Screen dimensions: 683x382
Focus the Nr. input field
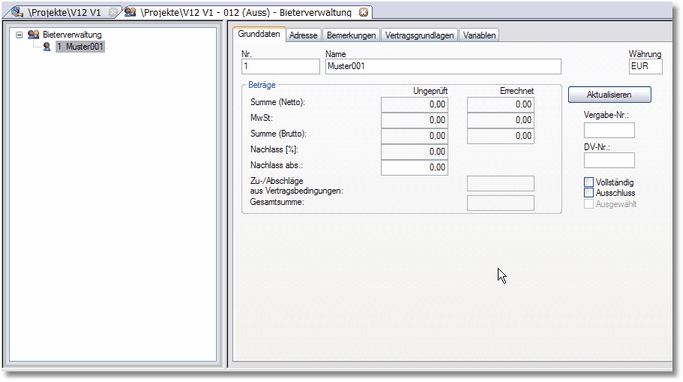coord(280,66)
